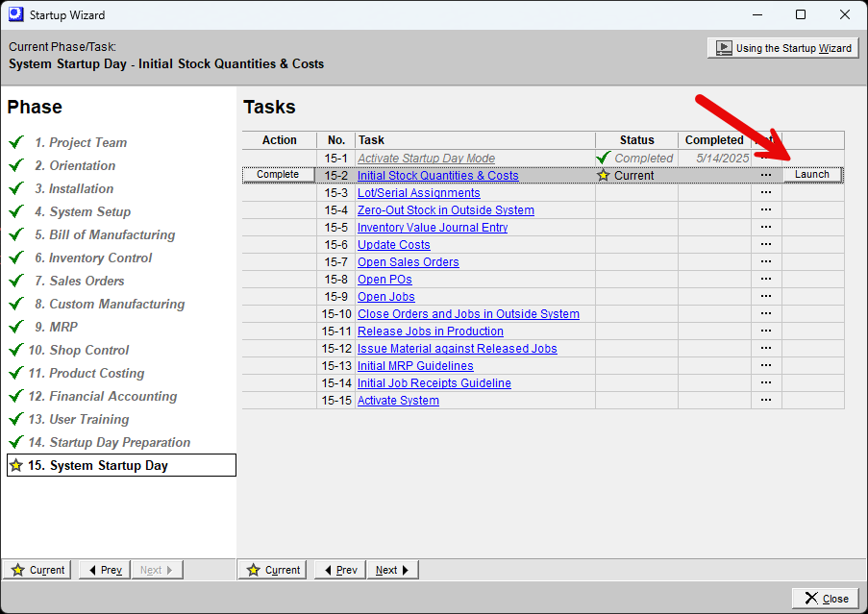868x614 pixels.
Task: Open the Zero-Out Stock in Outside System link
Action: (x=445, y=209)
